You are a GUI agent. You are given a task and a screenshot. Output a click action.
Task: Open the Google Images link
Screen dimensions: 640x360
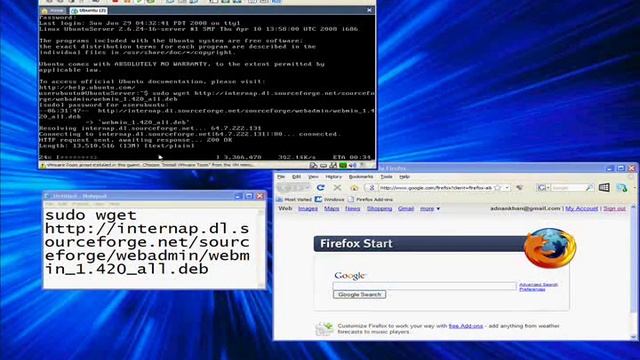point(308,209)
